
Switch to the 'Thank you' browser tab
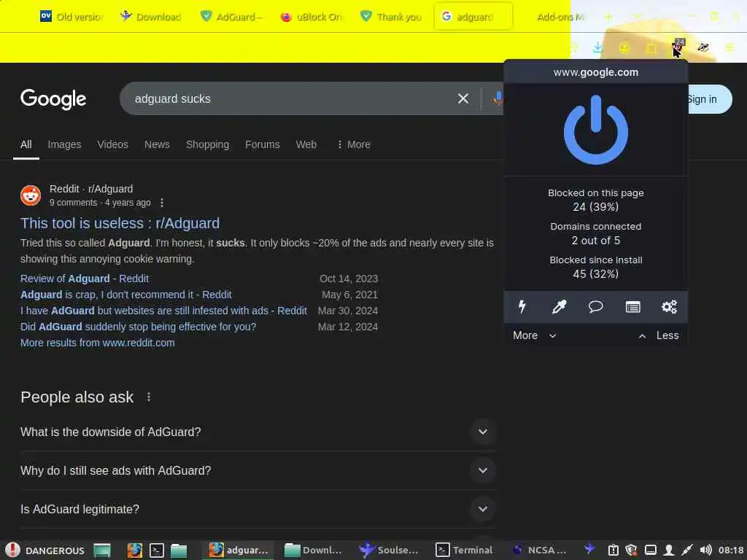coord(392,17)
